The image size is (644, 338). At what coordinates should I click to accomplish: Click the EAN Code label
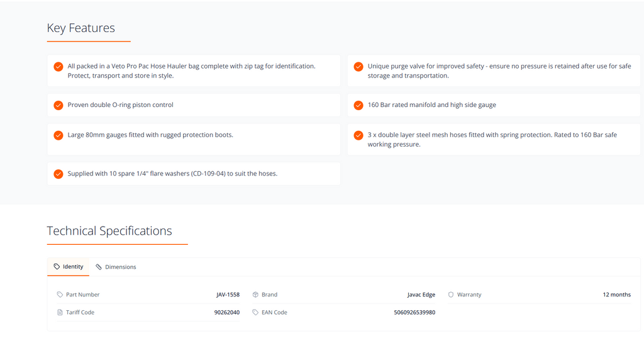click(x=274, y=312)
